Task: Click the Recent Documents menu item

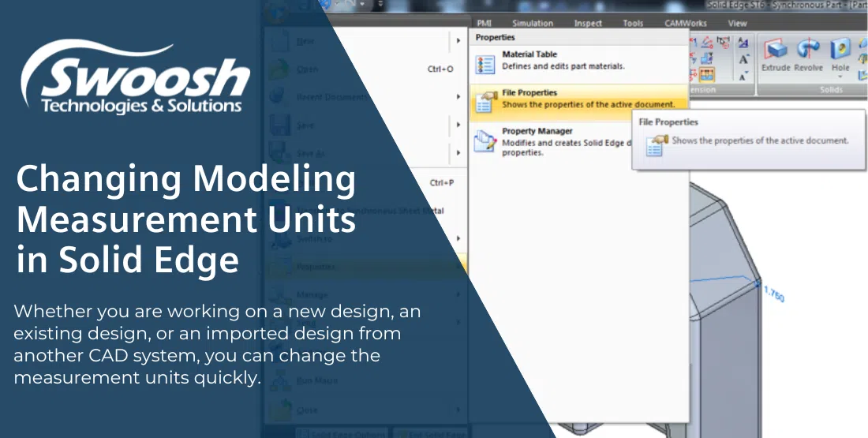Action: (x=365, y=97)
